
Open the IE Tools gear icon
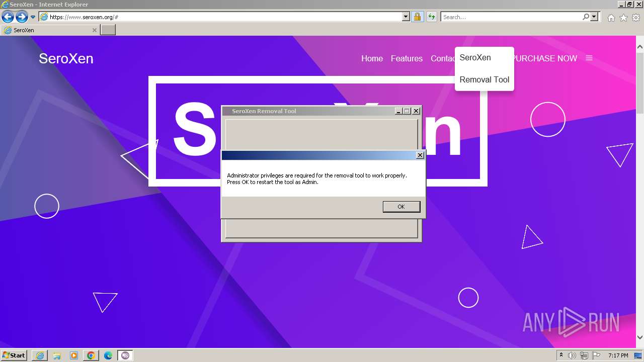point(636,18)
